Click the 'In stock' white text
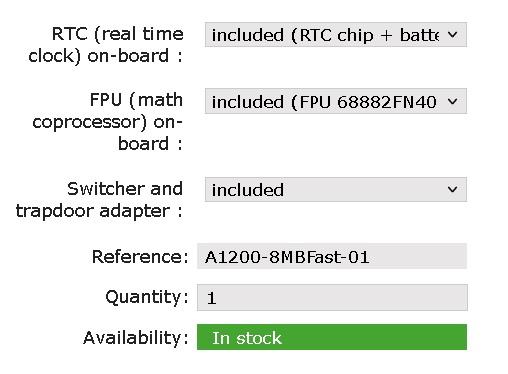508x374 pixels. [247, 338]
